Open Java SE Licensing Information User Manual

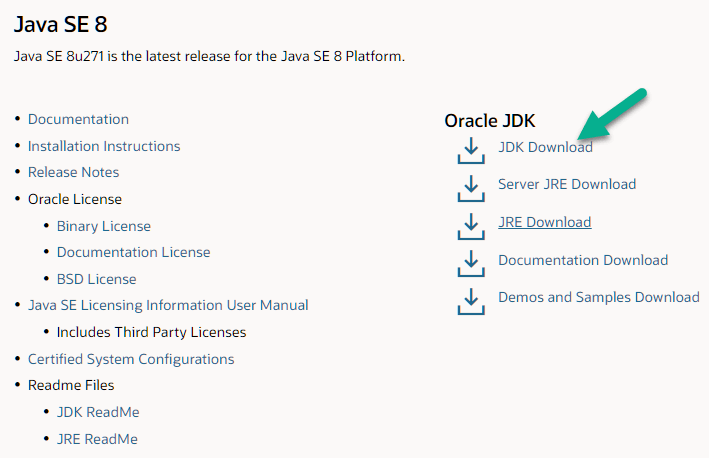tap(168, 305)
